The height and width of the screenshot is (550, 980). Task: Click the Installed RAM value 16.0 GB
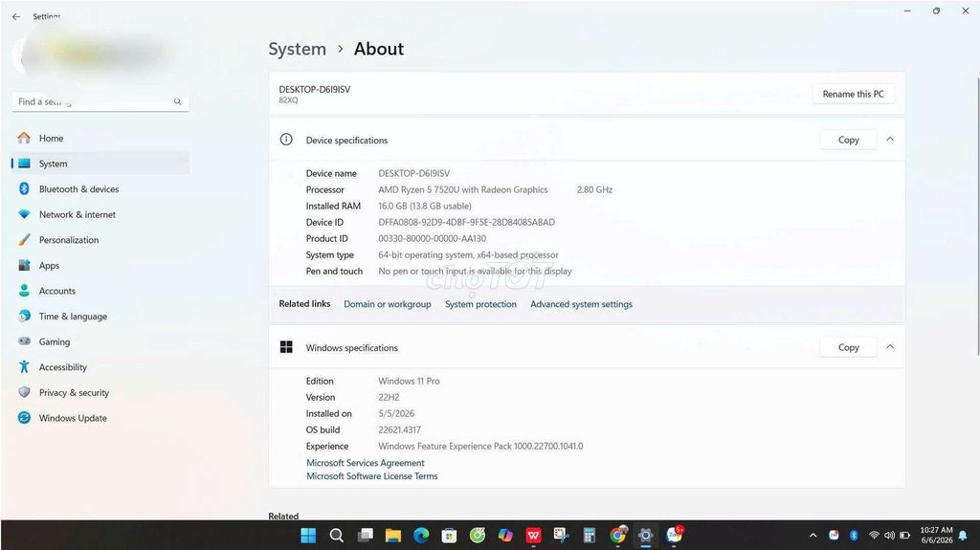pyautogui.click(x=424, y=207)
